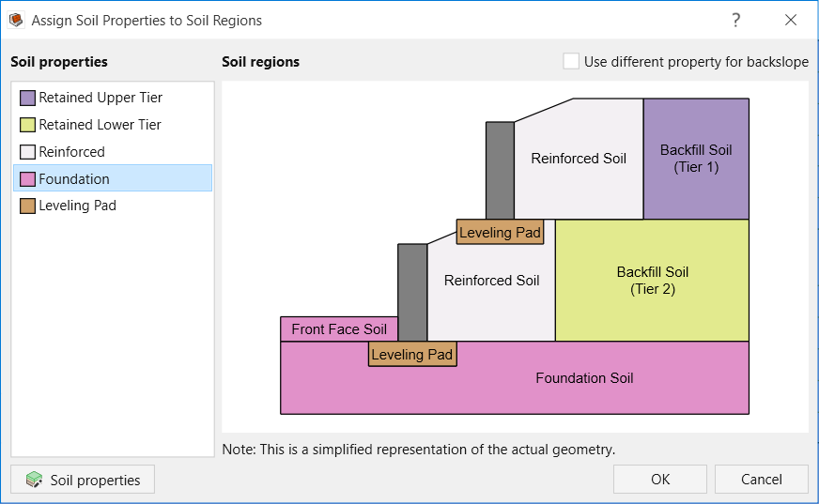819x504 pixels.
Task: Confirm with the OK button
Action: (660, 480)
